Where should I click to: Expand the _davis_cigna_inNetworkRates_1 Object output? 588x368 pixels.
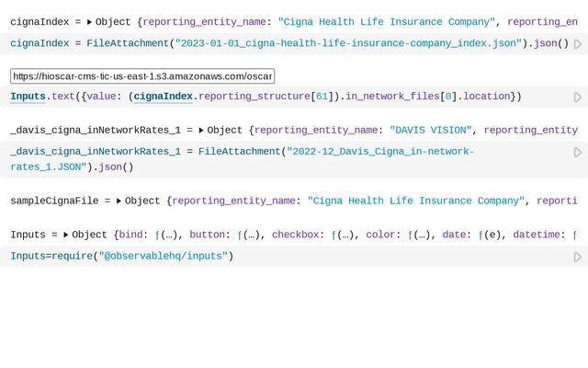[201, 131]
